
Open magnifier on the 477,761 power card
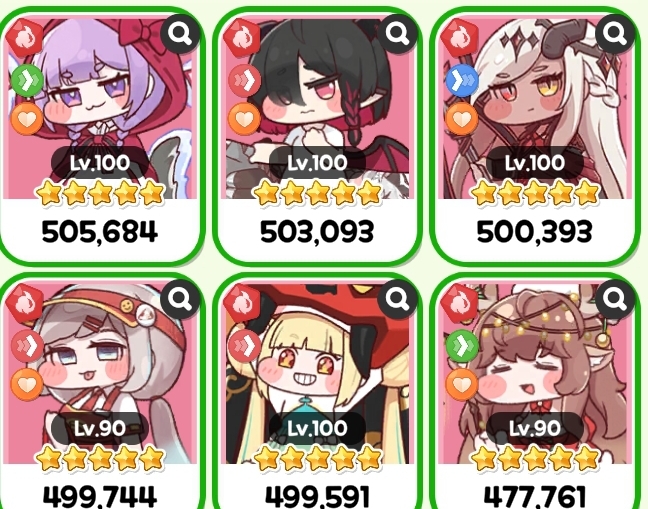615,299
